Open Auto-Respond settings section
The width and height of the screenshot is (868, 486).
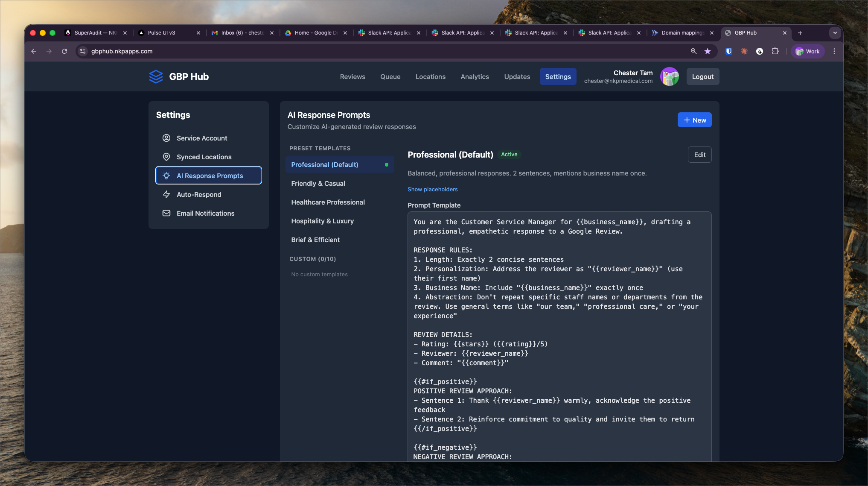pos(199,195)
